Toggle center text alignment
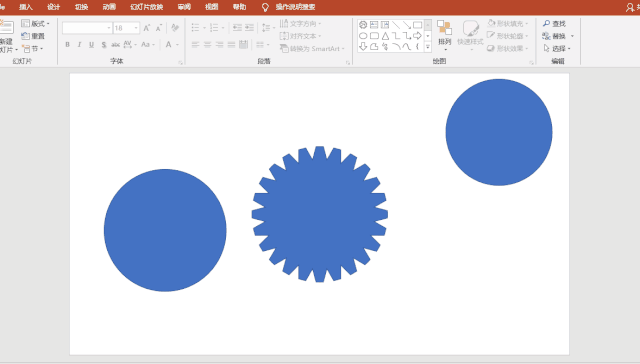This screenshot has width=640, height=364. click(x=207, y=44)
